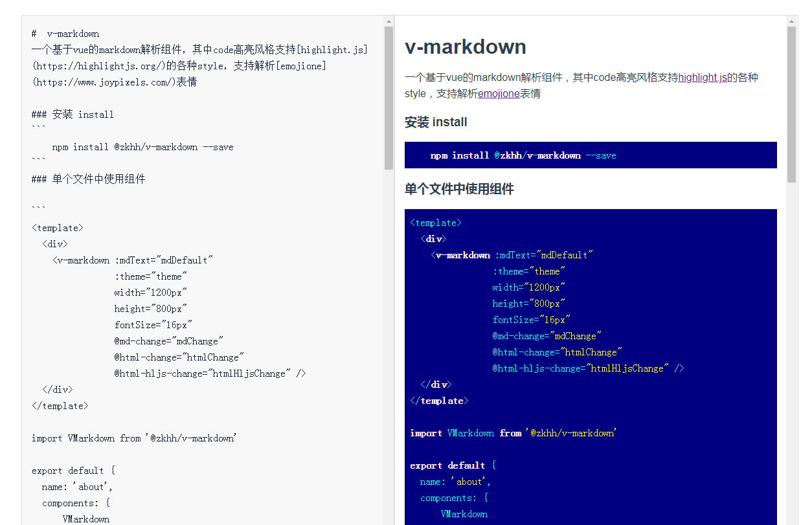Image resolution: width=812 pixels, height=525 pixels.
Task: Click preview code 'components: {'
Action: (454, 498)
